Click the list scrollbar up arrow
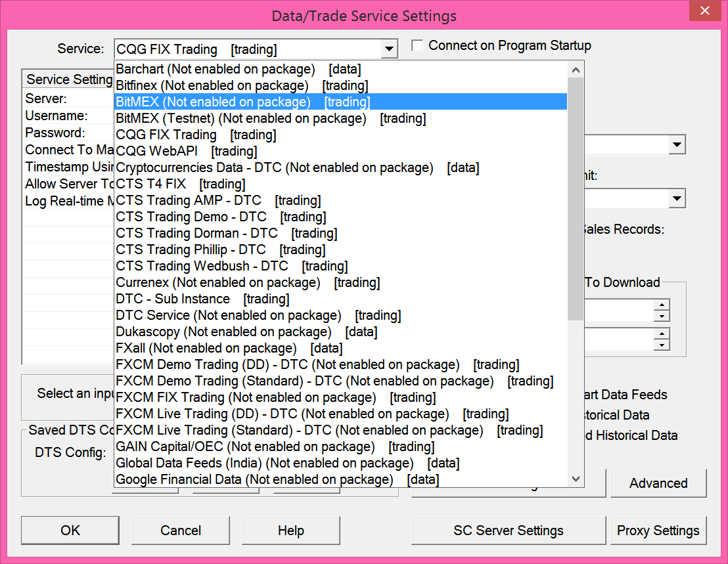 point(576,70)
